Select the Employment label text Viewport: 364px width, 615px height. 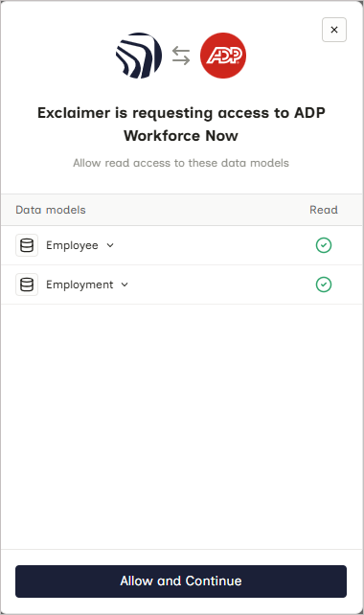click(x=80, y=285)
